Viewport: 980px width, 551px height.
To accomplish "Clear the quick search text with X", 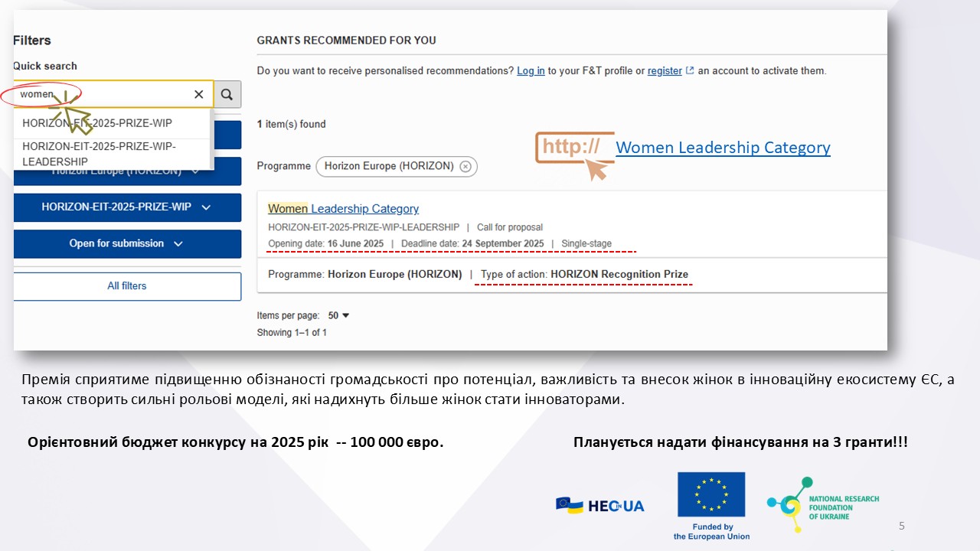I will [199, 94].
